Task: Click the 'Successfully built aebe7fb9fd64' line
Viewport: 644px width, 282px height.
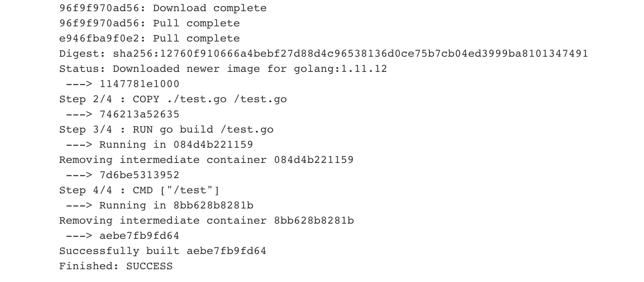Action: [163, 251]
